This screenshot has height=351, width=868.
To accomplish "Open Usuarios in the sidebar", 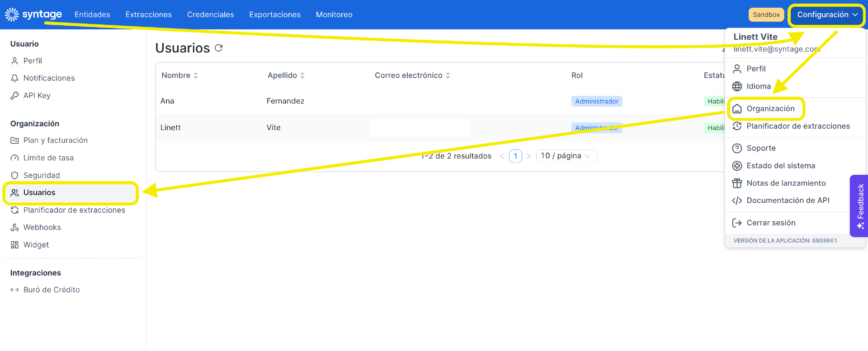I will pos(71,192).
